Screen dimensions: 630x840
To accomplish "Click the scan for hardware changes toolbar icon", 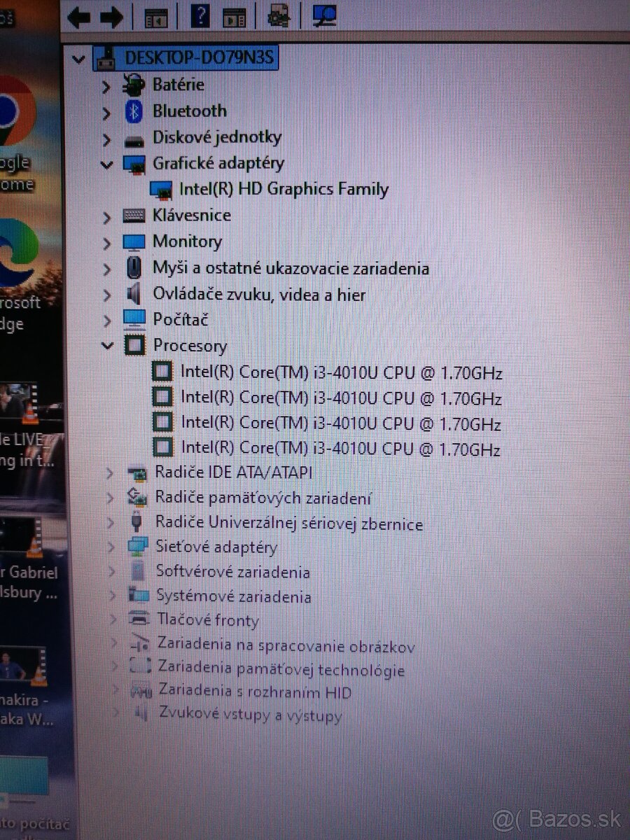I will pyautogui.click(x=279, y=15).
